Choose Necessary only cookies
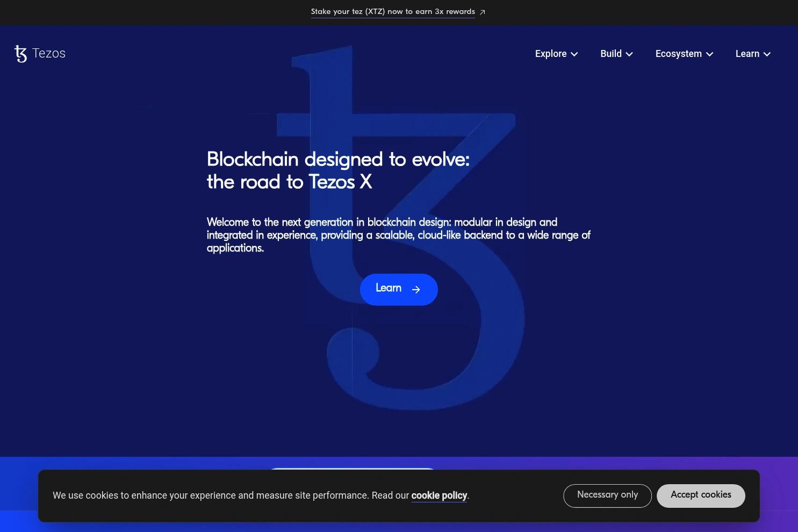798x532 pixels. point(607,495)
